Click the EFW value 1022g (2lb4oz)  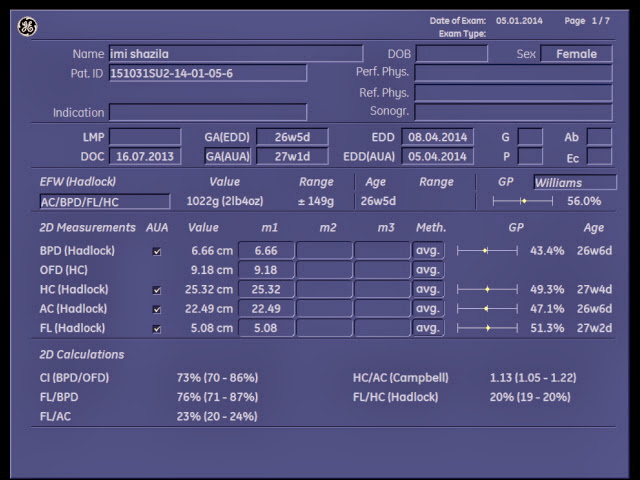point(225,201)
